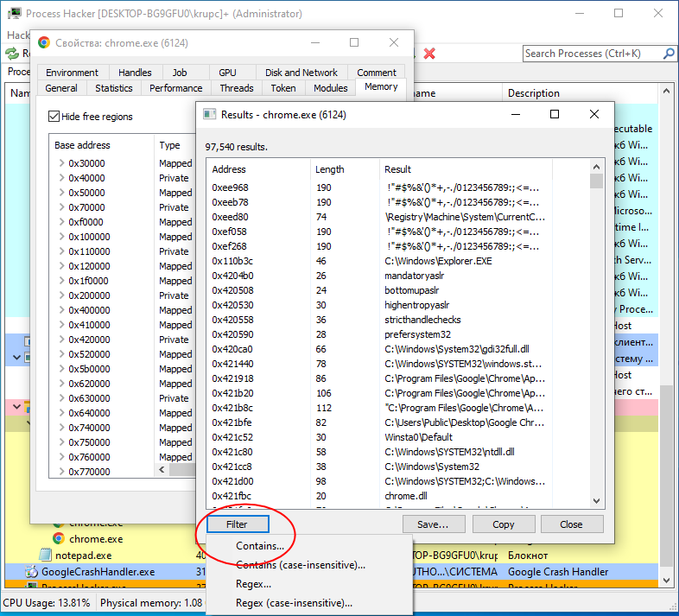Viewport: 679px width, 616px height.
Task: Select result row Winsta0\Default
Action: click(x=397, y=437)
